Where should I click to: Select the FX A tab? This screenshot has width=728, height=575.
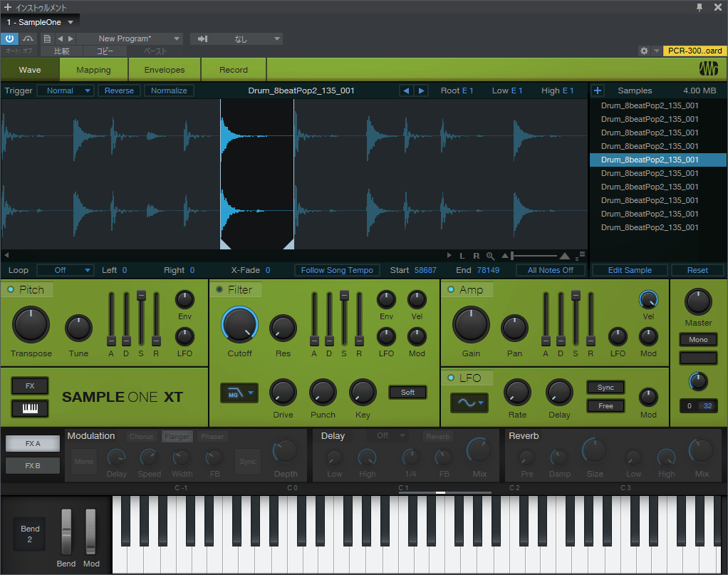click(x=33, y=444)
